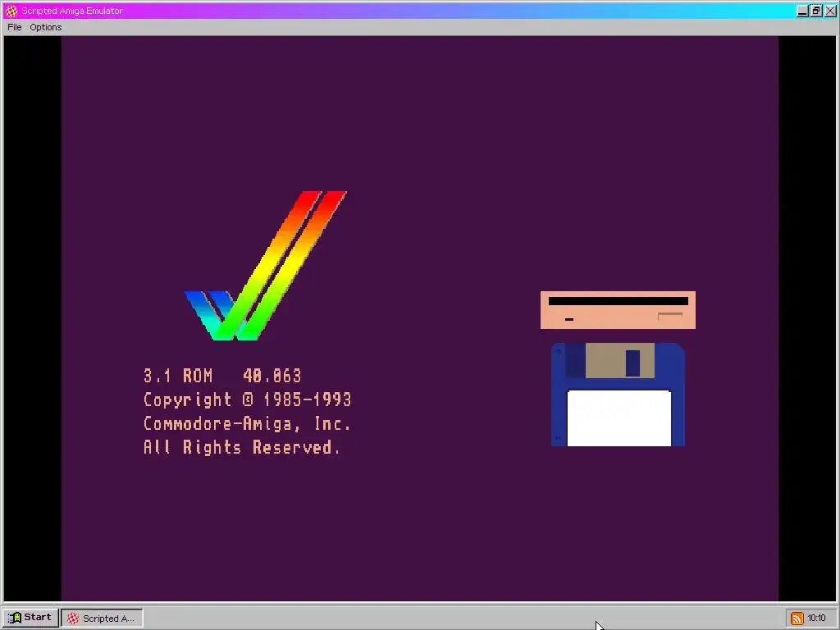Click the orange RSS tray icon

tap(797, 619)
